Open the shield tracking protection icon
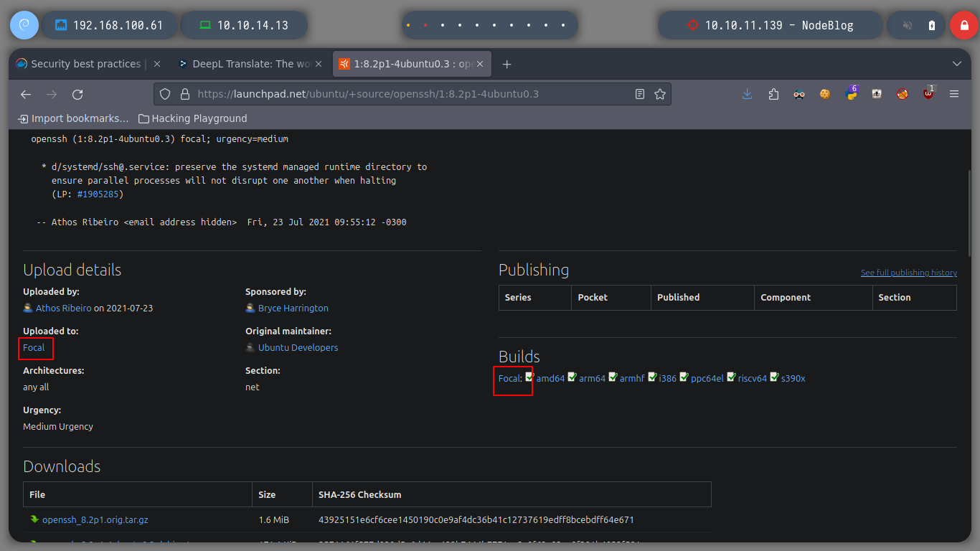The height and width of the screenshot is (551, 980). pos(165,94)
